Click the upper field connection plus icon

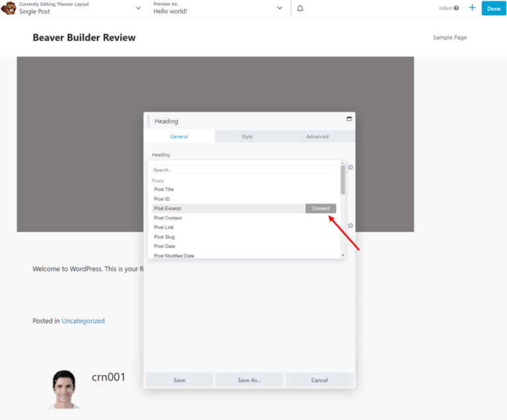(x=351, y=167)
